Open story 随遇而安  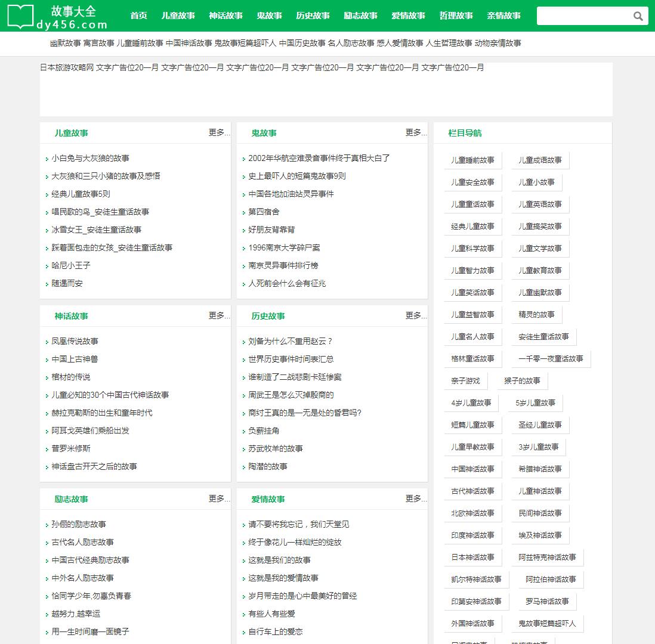pos(67,284)
